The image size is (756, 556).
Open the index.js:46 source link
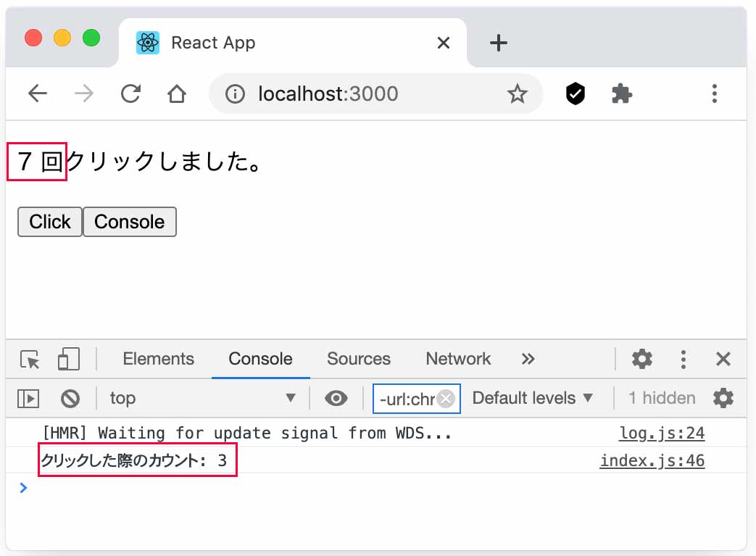652,460
